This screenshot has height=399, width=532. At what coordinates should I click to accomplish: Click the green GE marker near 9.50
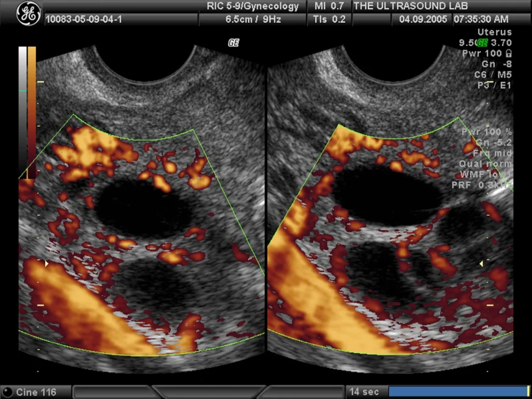[x=483, y=43]
